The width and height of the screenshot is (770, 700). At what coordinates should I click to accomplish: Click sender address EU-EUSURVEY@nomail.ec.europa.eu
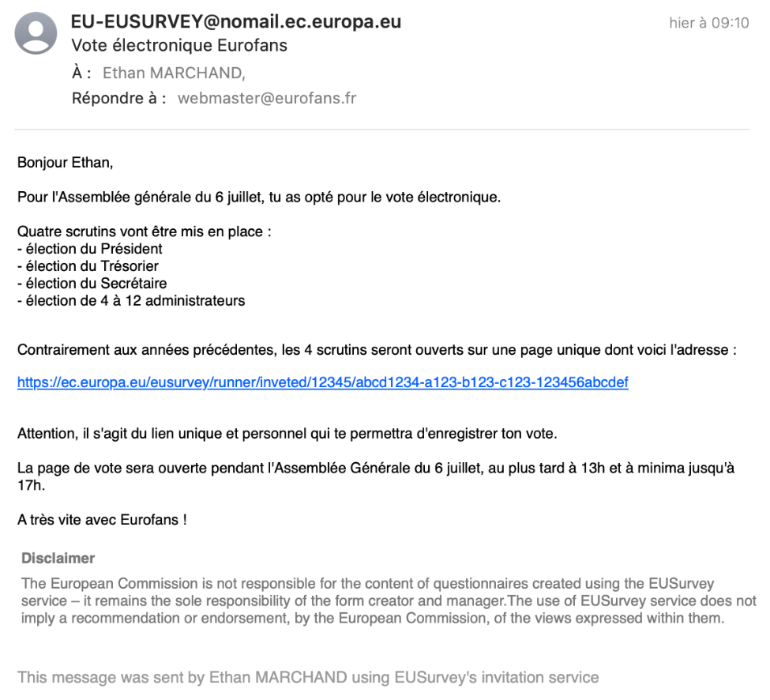click(x=236, y=22)
